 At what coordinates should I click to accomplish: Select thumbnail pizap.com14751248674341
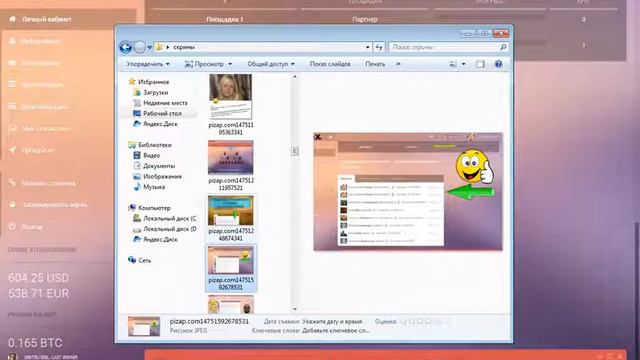coord(231,210)
